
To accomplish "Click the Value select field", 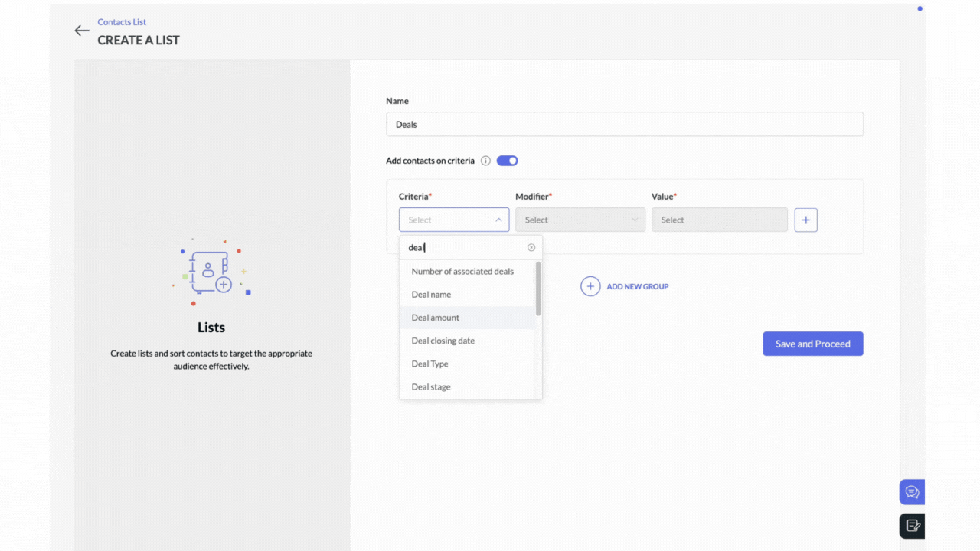I will [719, 220].
